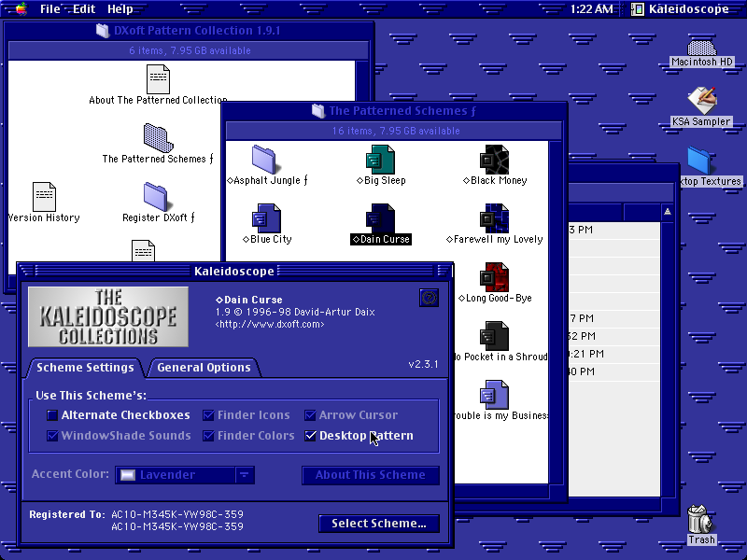Open the File menu
The width and height of the screenshot is (747, 560).
50,9
